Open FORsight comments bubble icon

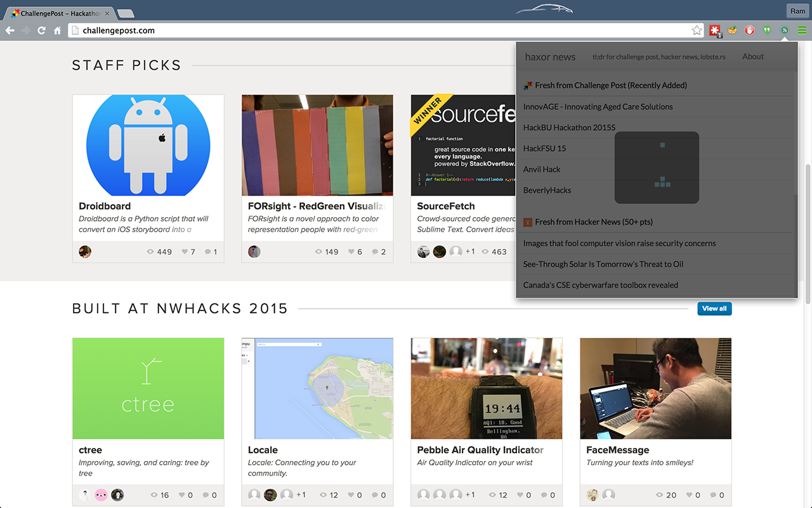point(375,252)
